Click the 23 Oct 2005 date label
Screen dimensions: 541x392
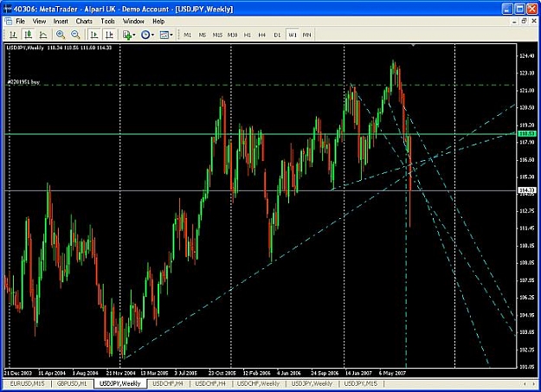(222, 373)
